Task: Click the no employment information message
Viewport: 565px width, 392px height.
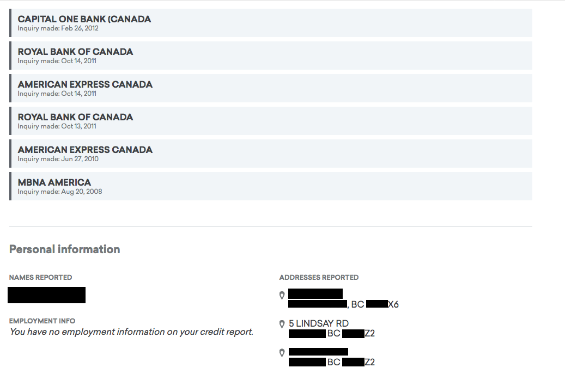Action: [x=131, y=332]
